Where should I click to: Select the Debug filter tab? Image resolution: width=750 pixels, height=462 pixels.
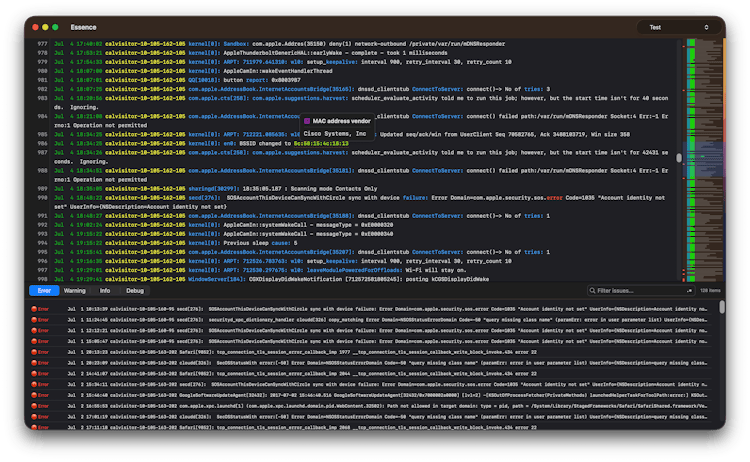coord(134,290)
